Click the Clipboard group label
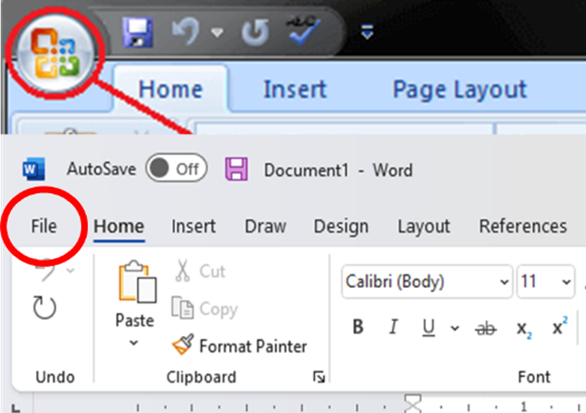This screenshot has height=413, width=586. pos(201,377)
